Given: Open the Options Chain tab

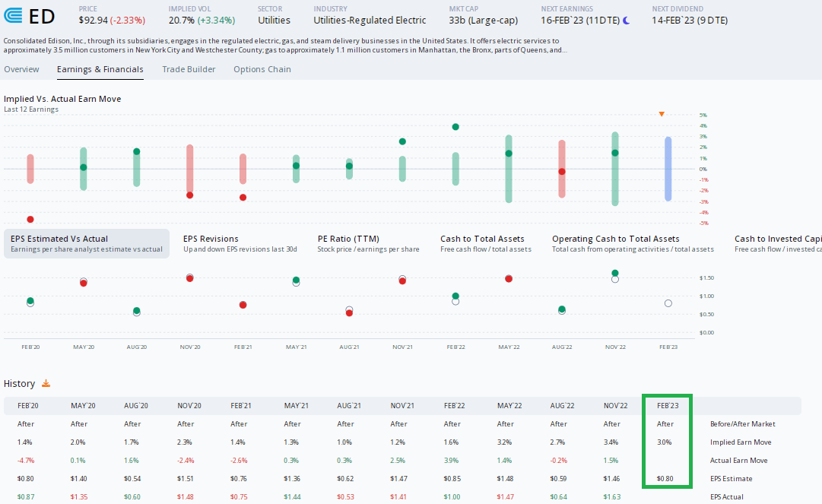Looking at the screenshot, I should tap(262, 69).
